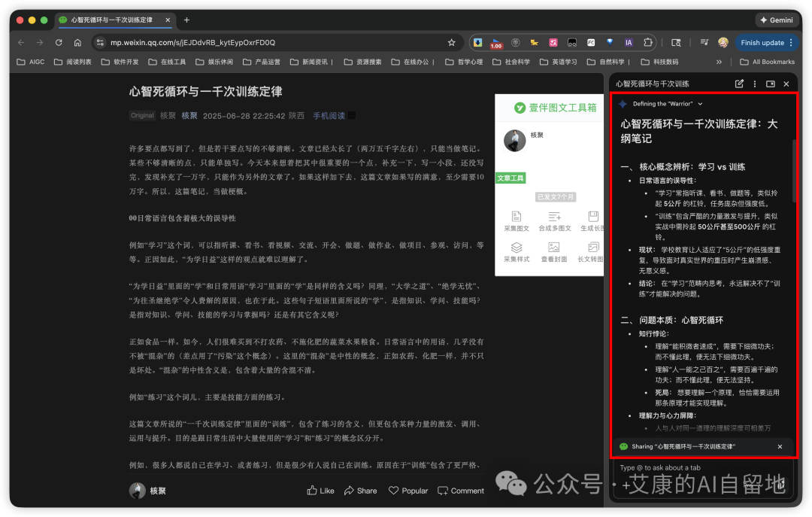
Task: Reload the current page
Action: [x=59, y=43]
